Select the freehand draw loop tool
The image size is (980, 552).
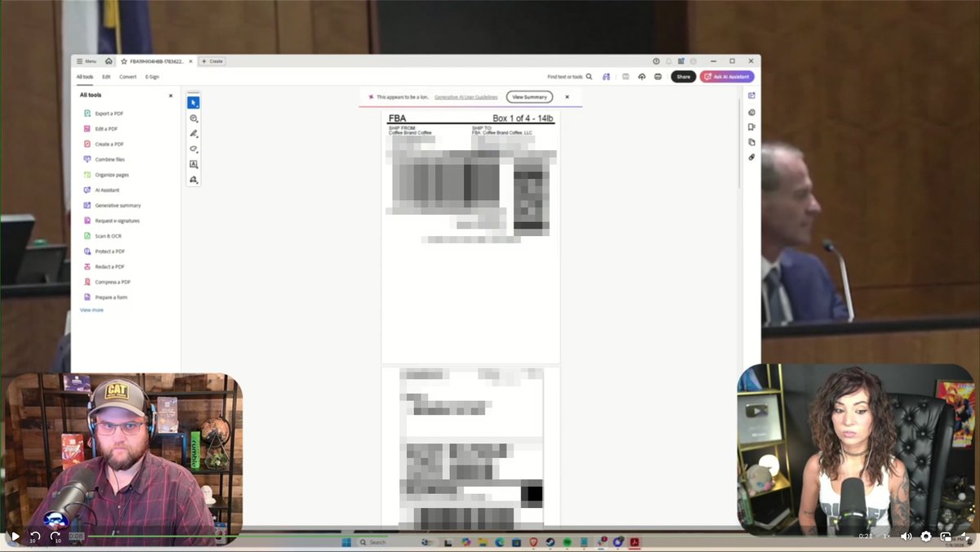coord(194,149)
